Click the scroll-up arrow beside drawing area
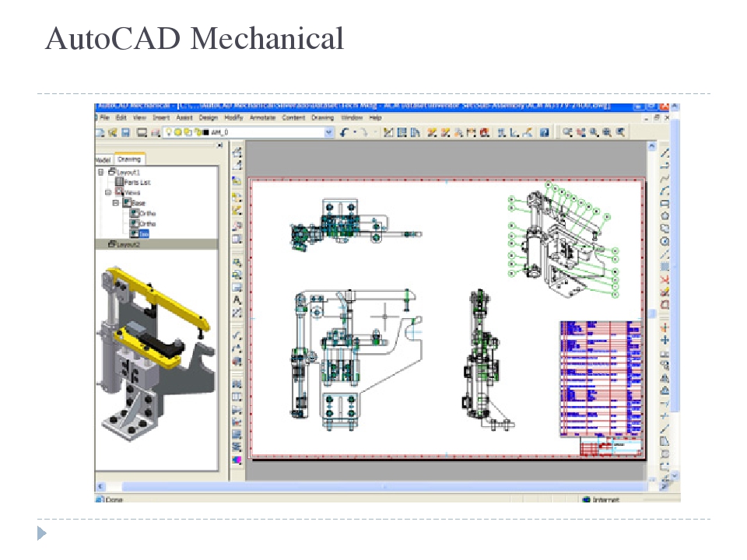Screen dimensions: 747x560 (x=652, y=146)
